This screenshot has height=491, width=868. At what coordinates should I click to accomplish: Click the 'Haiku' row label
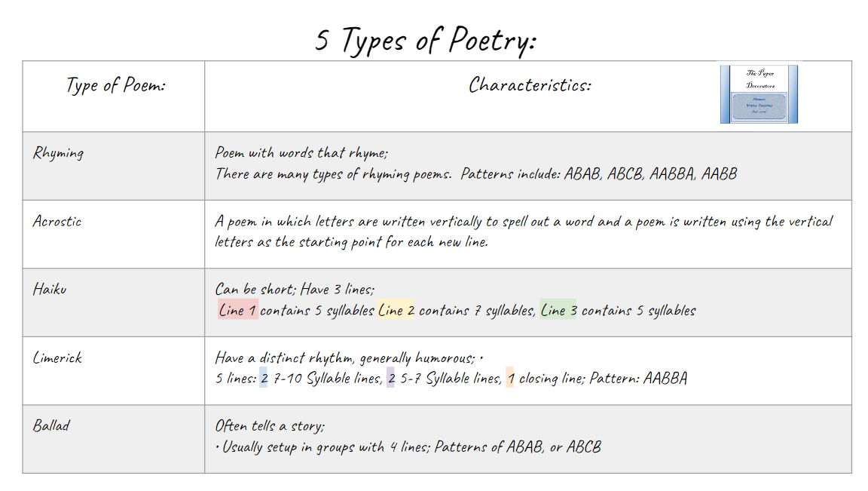click(50, 289)
